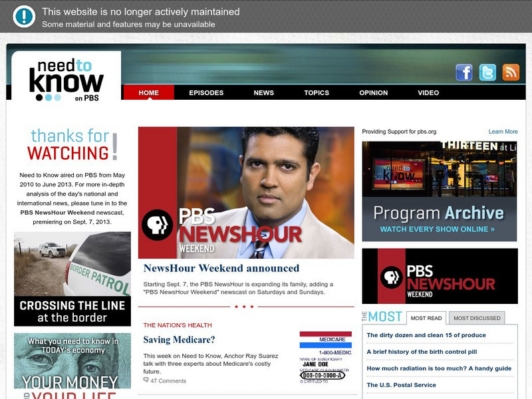Open the EPISODES menu item
This screenshot has height=399, width=532.
[206, 92]
